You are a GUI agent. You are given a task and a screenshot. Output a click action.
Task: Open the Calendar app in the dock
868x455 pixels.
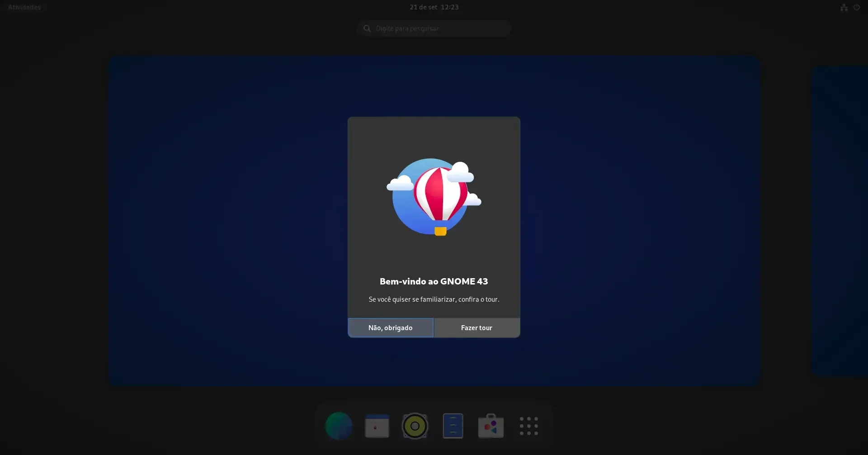(x=377, y=426)
